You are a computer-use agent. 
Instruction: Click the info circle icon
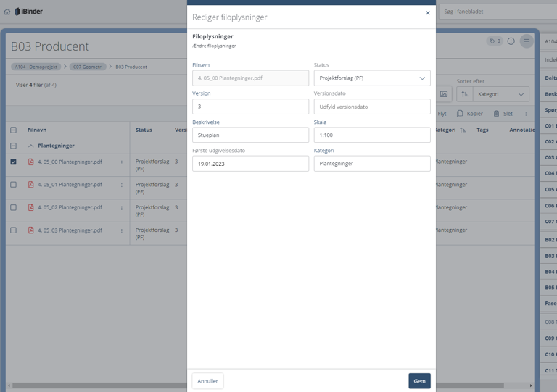click(511, 41)
